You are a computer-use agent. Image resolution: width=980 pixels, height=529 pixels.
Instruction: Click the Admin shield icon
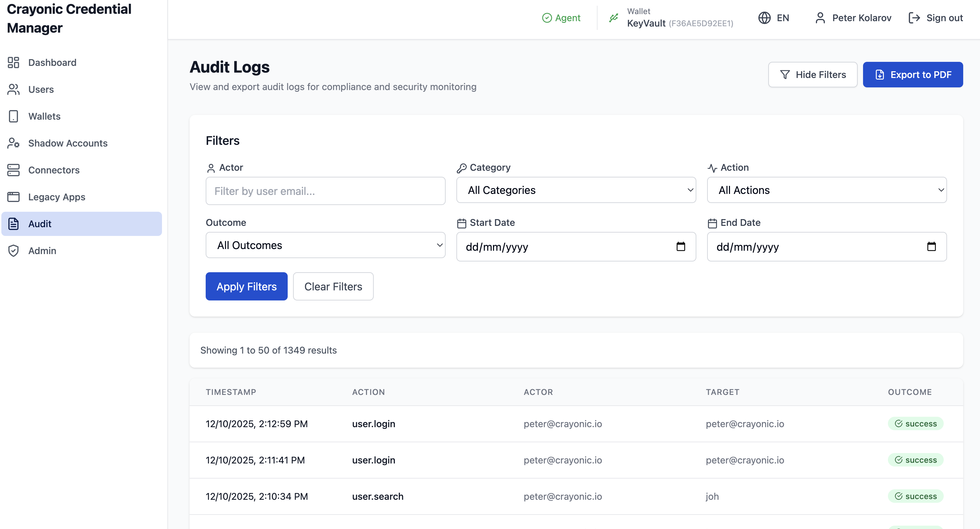(x=13, y=251)
